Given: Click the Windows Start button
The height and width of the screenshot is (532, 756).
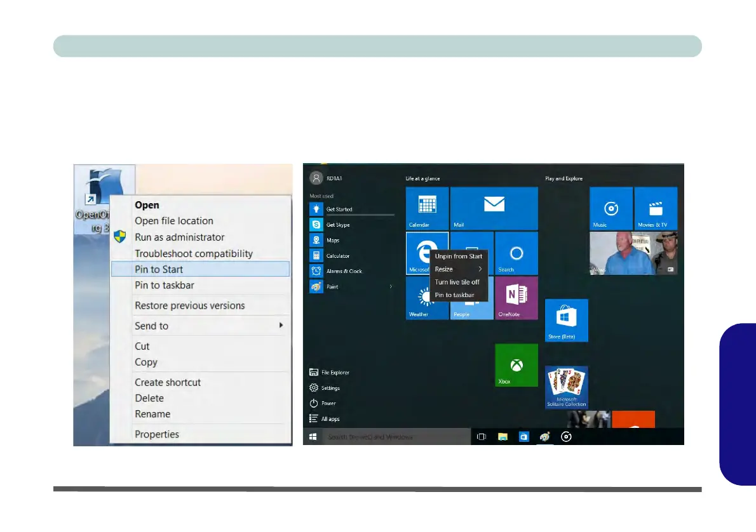Looking at the screenshot, I should coord(313,437).
